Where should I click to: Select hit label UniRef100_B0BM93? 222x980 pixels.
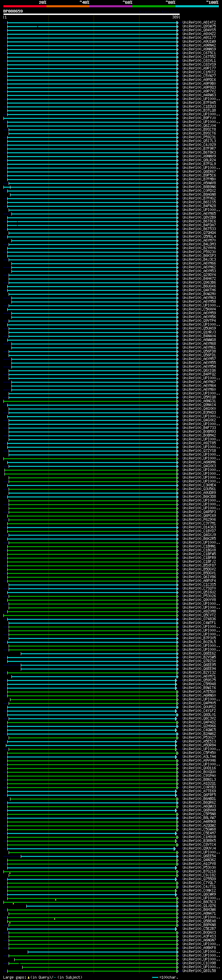(x=199, y=431)
